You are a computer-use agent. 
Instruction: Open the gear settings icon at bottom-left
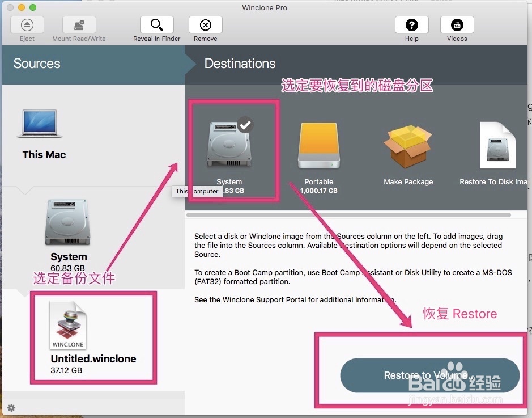tap(11, 407)
